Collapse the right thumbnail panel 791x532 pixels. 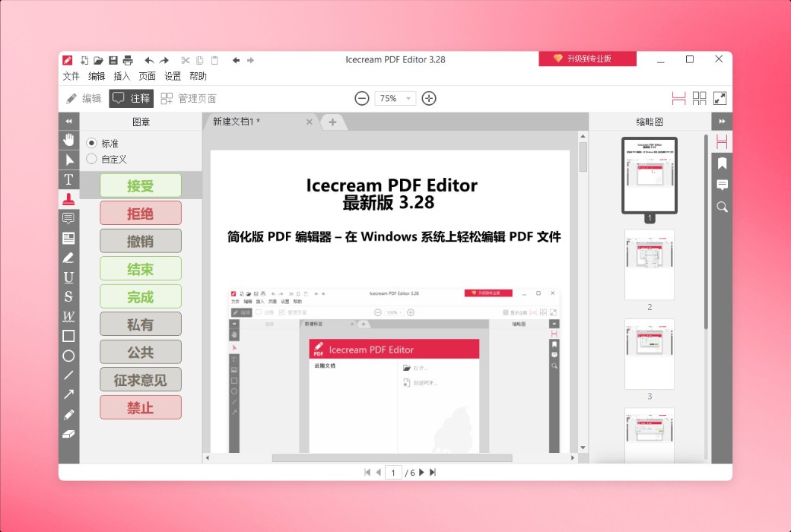click(x=721, y=121)
